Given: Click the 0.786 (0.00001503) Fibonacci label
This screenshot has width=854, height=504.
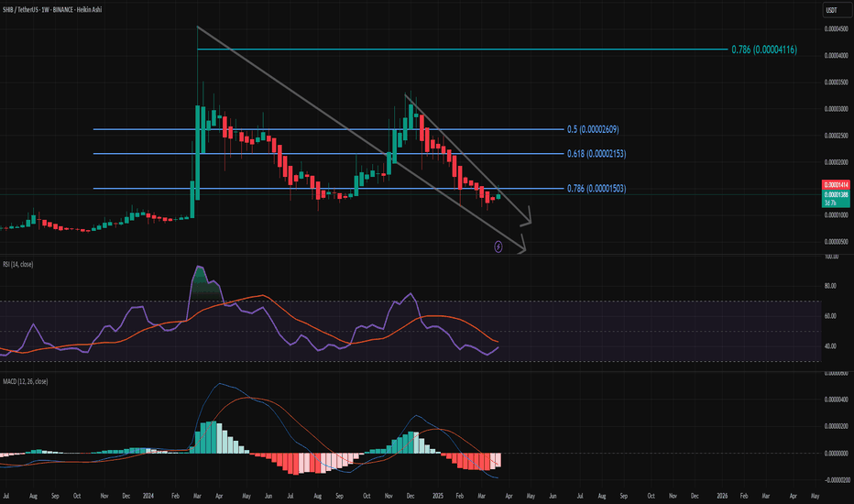Looking at the screenshot, I should pos(597,189).
